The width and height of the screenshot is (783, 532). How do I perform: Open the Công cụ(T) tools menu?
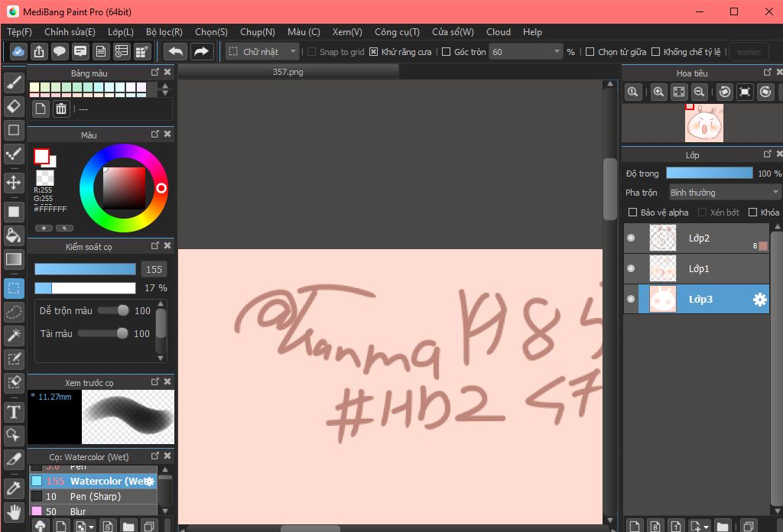coord(397,32)
